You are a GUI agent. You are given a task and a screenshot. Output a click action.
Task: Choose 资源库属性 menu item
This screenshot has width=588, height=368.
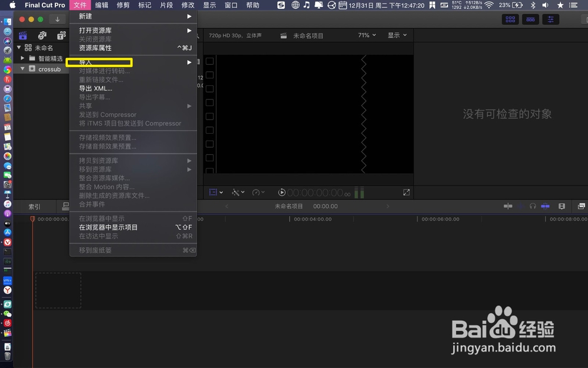(133, 48)
